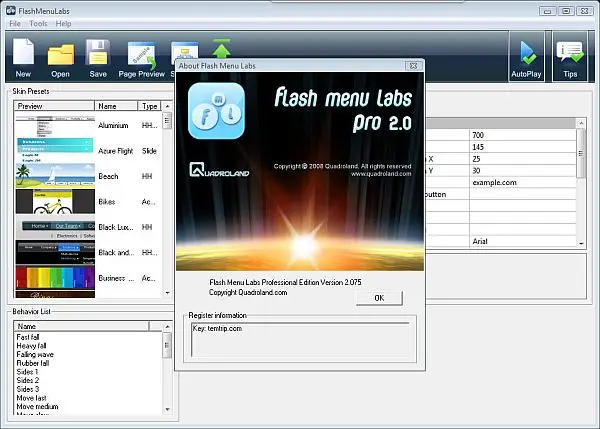Launch Page Preview from the toolbar
This screenshot has width=600, height=429.
(141, 57)
